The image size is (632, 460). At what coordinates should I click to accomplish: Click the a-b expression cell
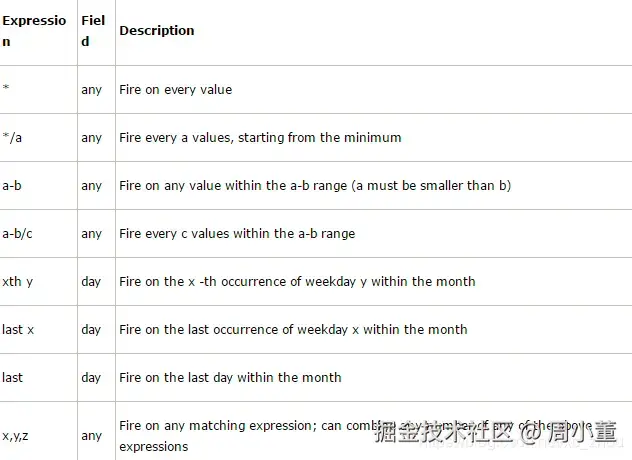(13, 186)
